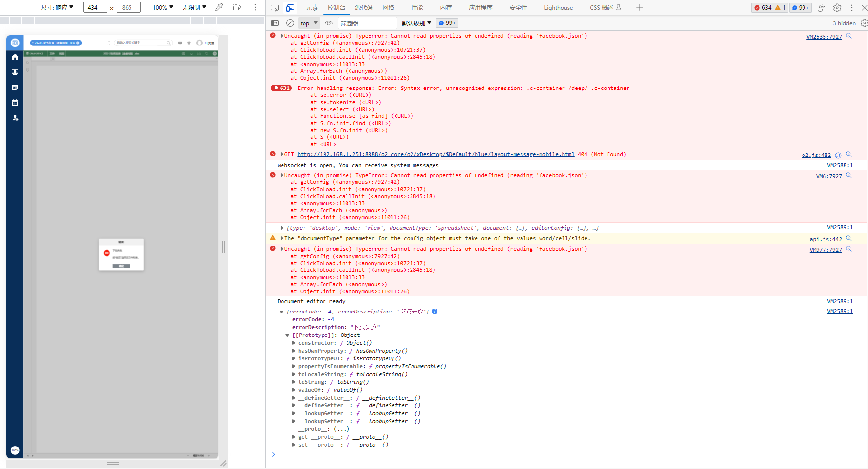Toggle the device emulation toolbar icon
This screenshot has width=868, height=469.
[290, 8]
